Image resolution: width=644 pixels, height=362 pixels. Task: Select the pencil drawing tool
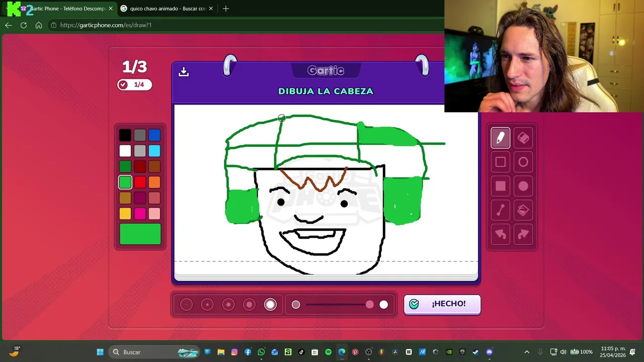pos(500,138)
